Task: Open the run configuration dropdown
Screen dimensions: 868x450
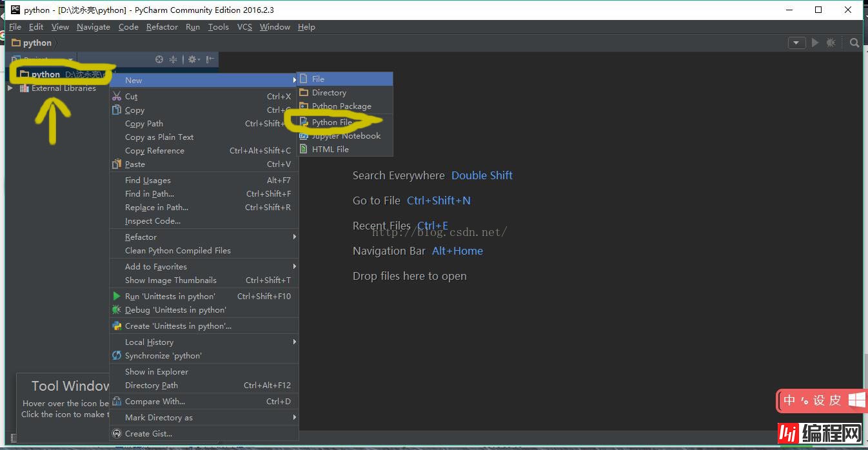Action: (796, 43)
